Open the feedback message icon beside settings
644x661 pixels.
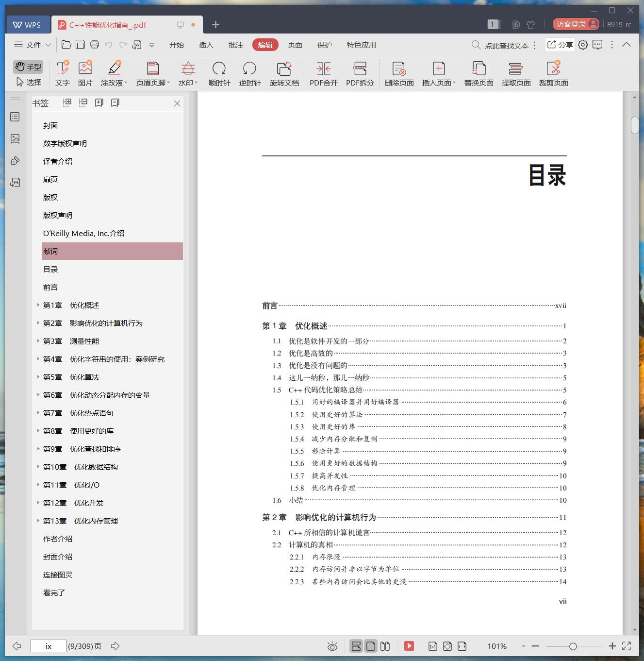pos(597,45)
